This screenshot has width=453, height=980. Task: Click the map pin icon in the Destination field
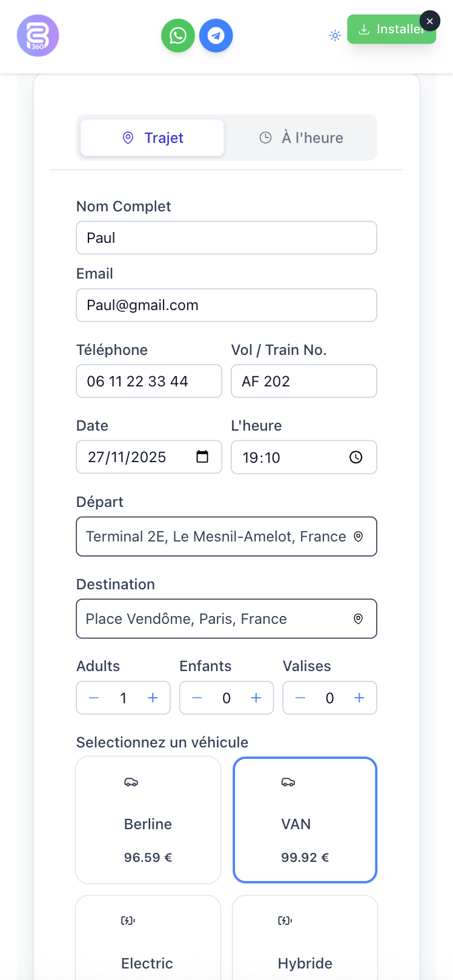(359, 618)
